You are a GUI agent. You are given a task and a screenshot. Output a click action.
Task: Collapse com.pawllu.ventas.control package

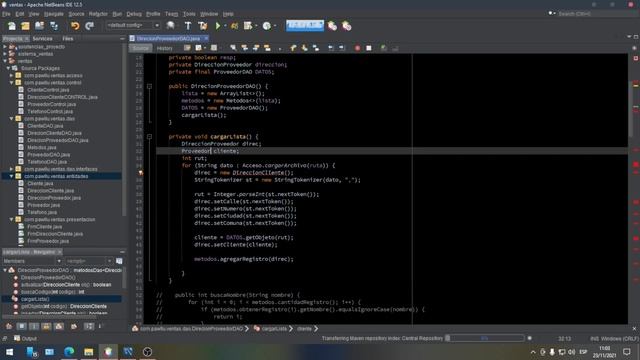pos(11,82)
